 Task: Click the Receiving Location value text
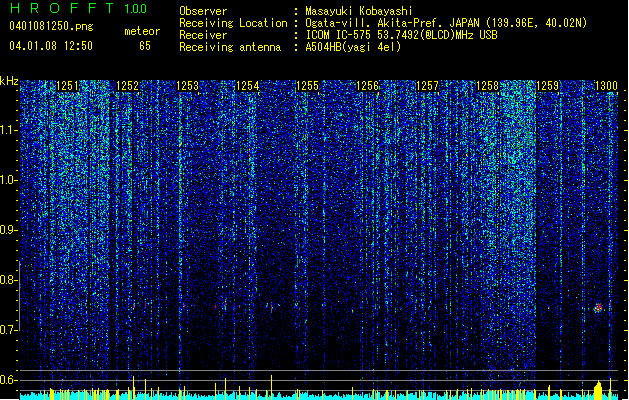[x=446, y=23]
